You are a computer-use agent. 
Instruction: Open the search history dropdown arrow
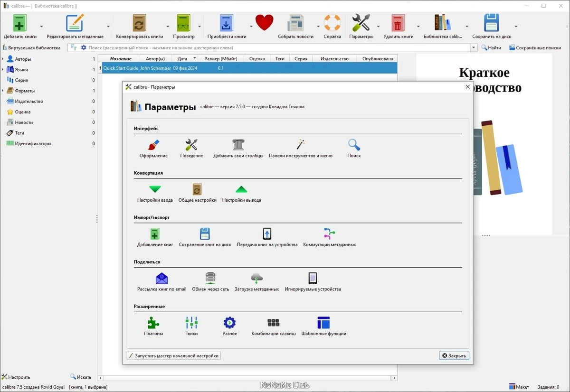click(474, 47)
